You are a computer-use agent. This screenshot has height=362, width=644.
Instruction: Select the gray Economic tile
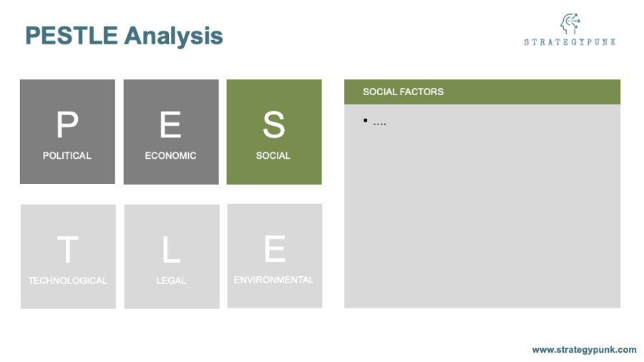(171, 132)
